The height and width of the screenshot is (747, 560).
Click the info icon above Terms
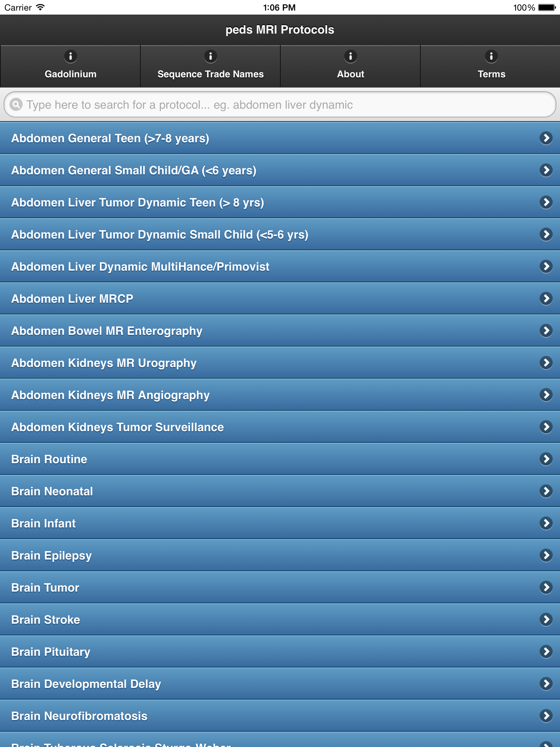coord(491,56)
